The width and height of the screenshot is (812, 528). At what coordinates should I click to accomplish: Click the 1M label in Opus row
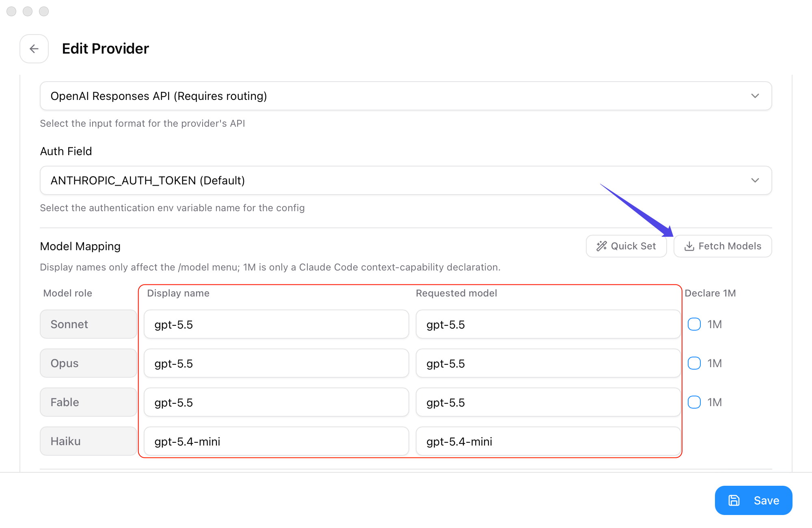(x=715, y=363)
